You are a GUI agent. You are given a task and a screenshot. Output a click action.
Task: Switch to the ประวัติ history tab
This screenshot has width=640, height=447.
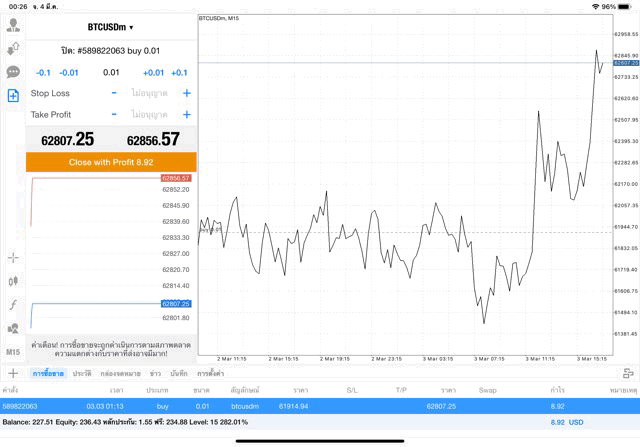82,373
